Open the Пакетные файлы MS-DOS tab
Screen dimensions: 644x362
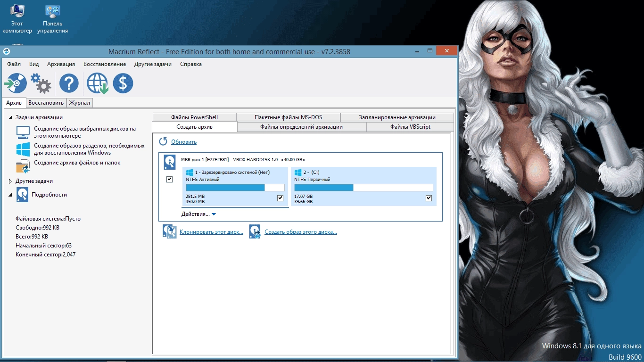pos(289,117)
